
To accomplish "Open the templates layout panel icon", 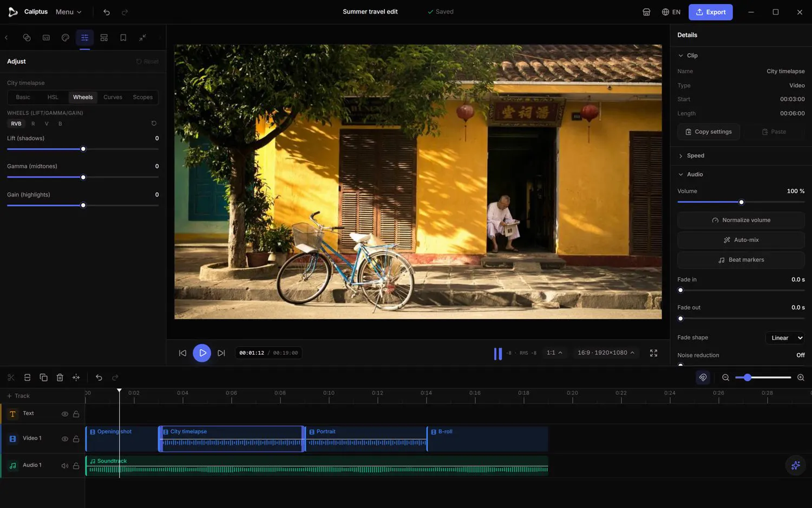I will pos(104,37).
